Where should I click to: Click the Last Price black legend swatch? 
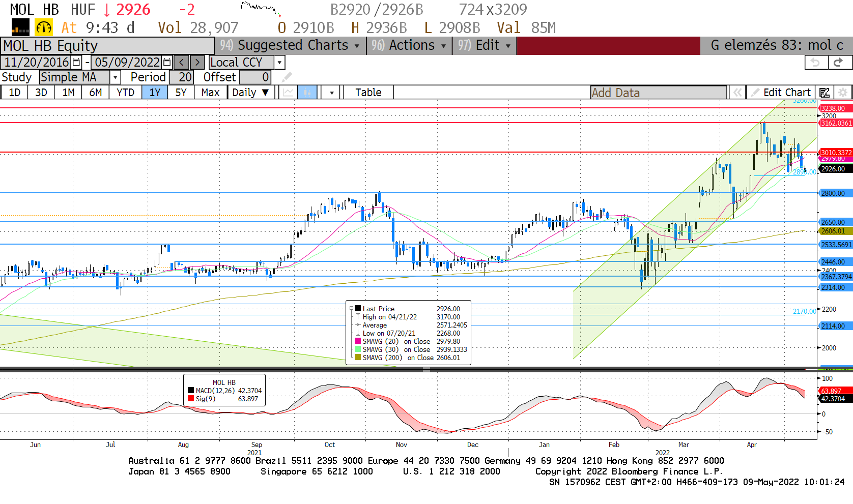(x=358, y=309)
